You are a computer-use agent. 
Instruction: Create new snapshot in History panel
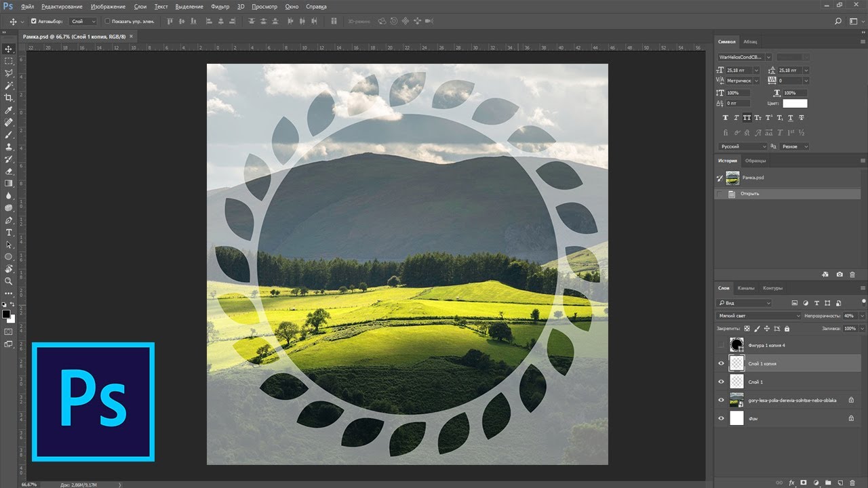coord(840,274)
